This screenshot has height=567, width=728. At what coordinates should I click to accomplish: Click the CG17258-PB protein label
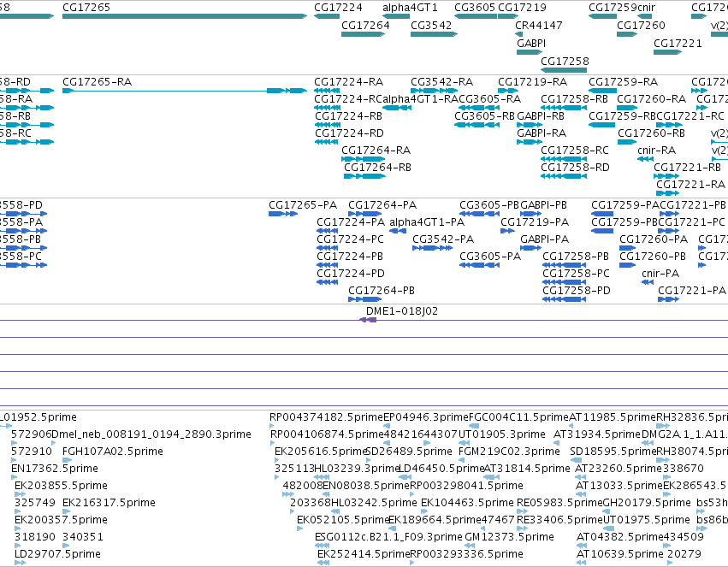576,257
